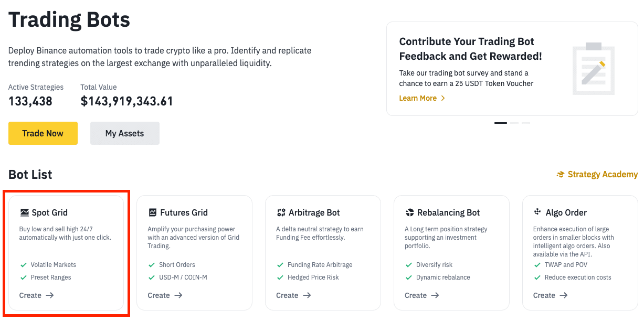Create a Futures Grid bot
This screenshot has height=321, width=644.
pyautogui.click(x=165, y=295)
